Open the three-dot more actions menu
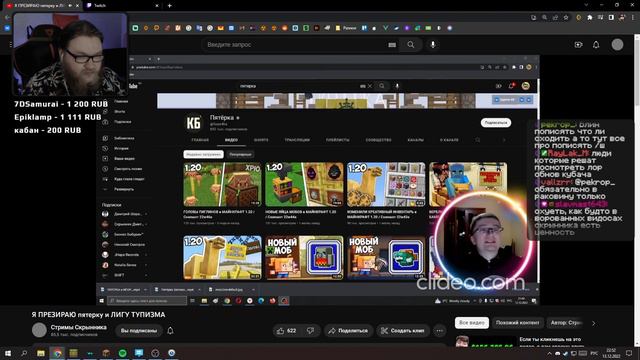Screen dimensions: 640x360 coord(439,331)
